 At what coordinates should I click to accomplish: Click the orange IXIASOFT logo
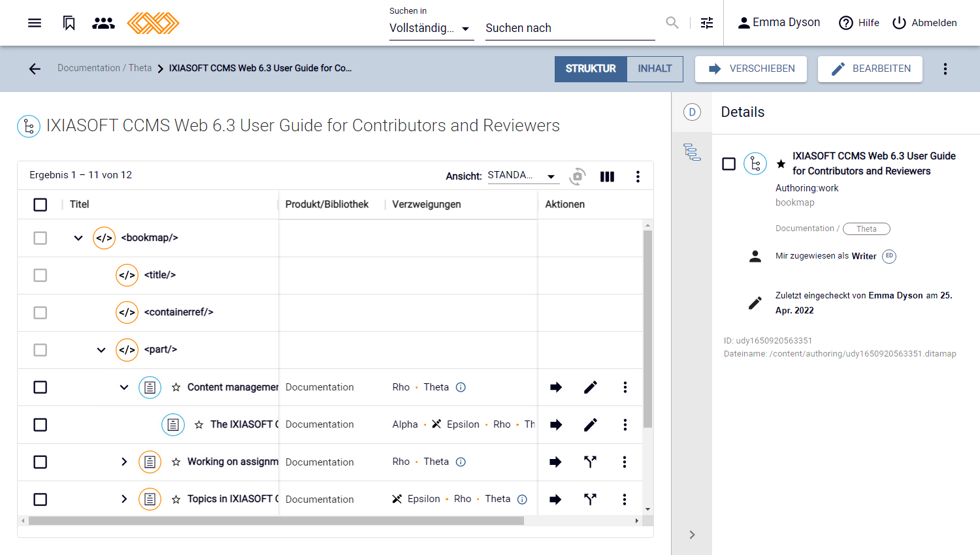coord(153,23)
